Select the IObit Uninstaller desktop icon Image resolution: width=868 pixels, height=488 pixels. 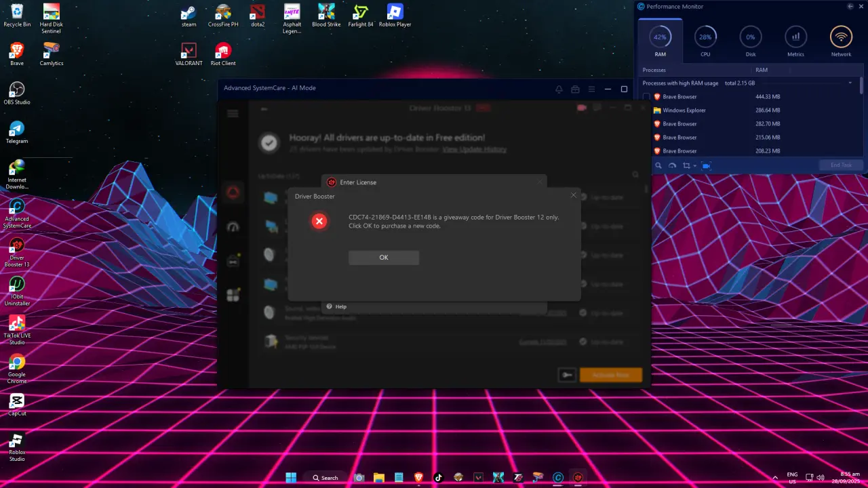pos(17,291)
